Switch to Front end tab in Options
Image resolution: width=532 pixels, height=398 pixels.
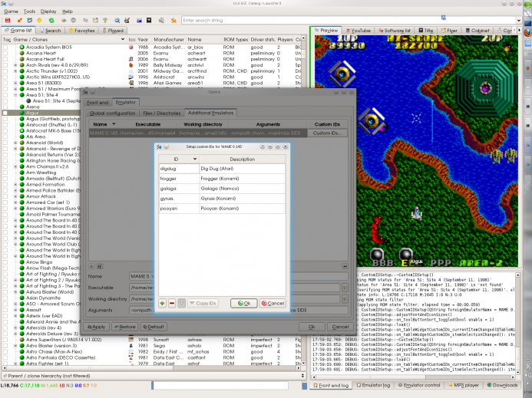click(97, 103)
